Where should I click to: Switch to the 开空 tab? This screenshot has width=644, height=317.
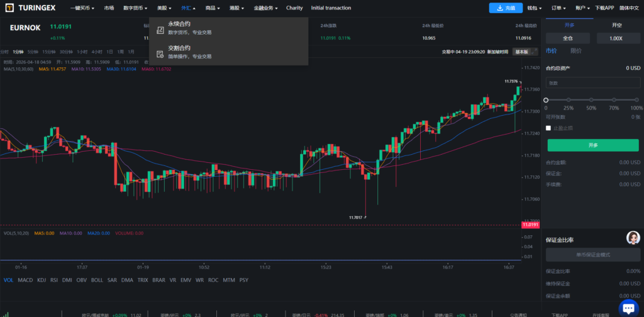[617, 25]
